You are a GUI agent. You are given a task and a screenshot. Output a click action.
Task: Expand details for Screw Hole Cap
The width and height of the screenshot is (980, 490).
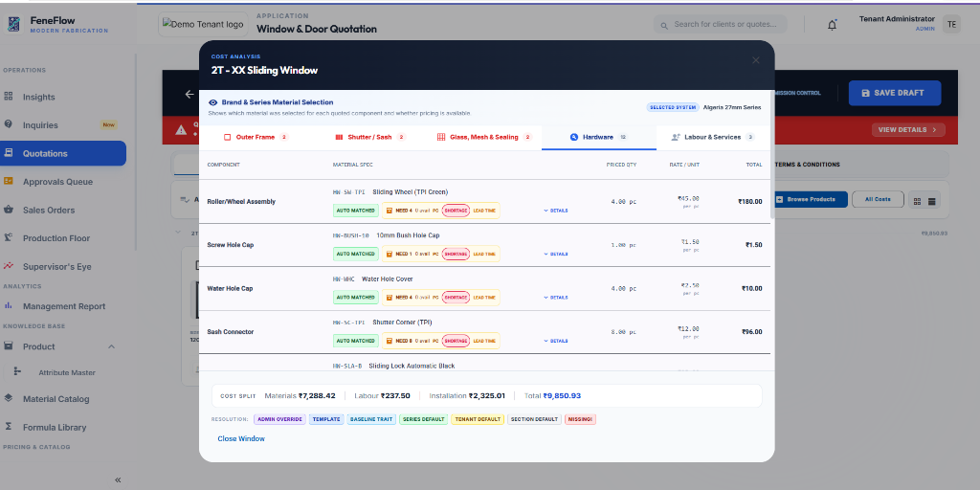pyautogui.click(x=556, y=254)
